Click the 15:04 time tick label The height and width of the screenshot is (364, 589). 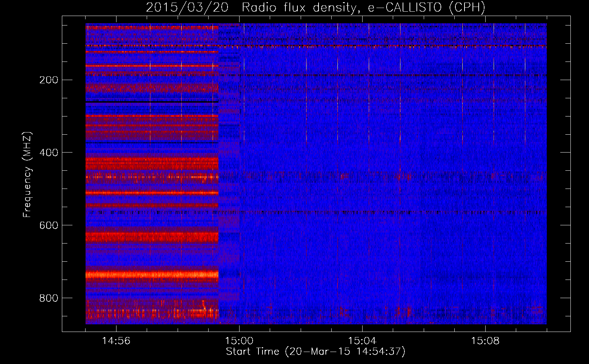click(362, 341)
